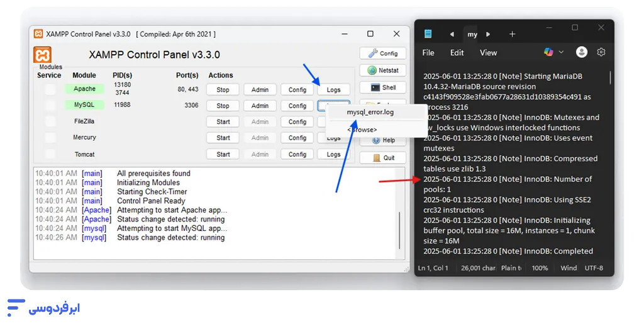Viewport: 644px width, 324px height.
Task: Start the Tomcat module
Action: pyautogui.click(x=223, y=154)
